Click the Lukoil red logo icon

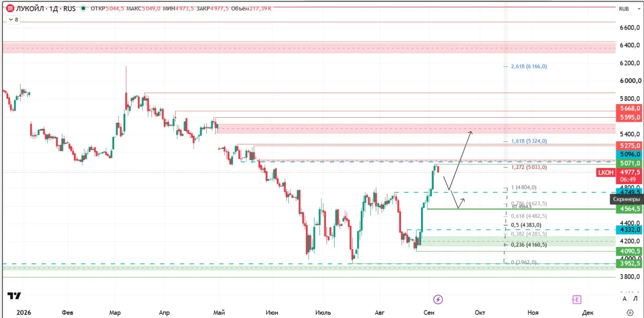pos(10,9)
